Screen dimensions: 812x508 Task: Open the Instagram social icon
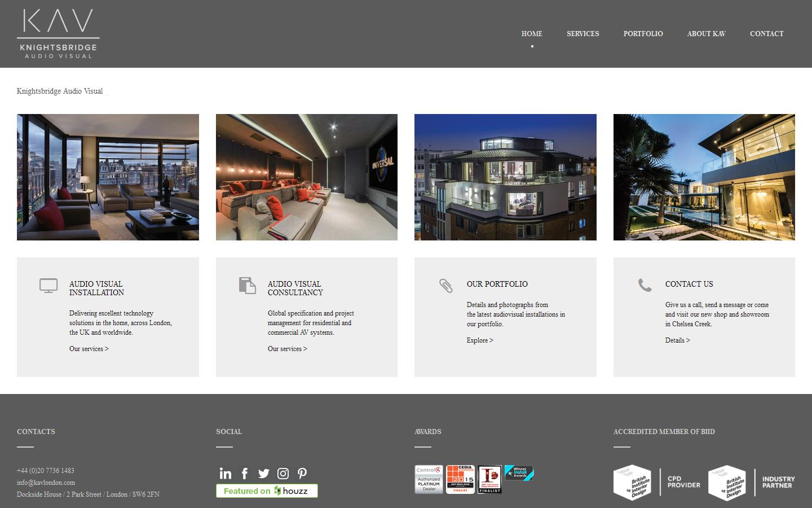pos(283,474)
